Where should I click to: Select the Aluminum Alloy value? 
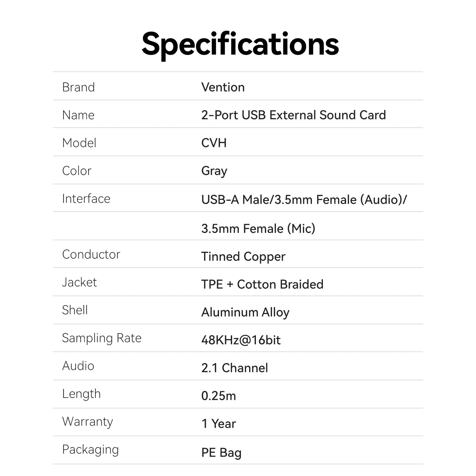point(245,312)
